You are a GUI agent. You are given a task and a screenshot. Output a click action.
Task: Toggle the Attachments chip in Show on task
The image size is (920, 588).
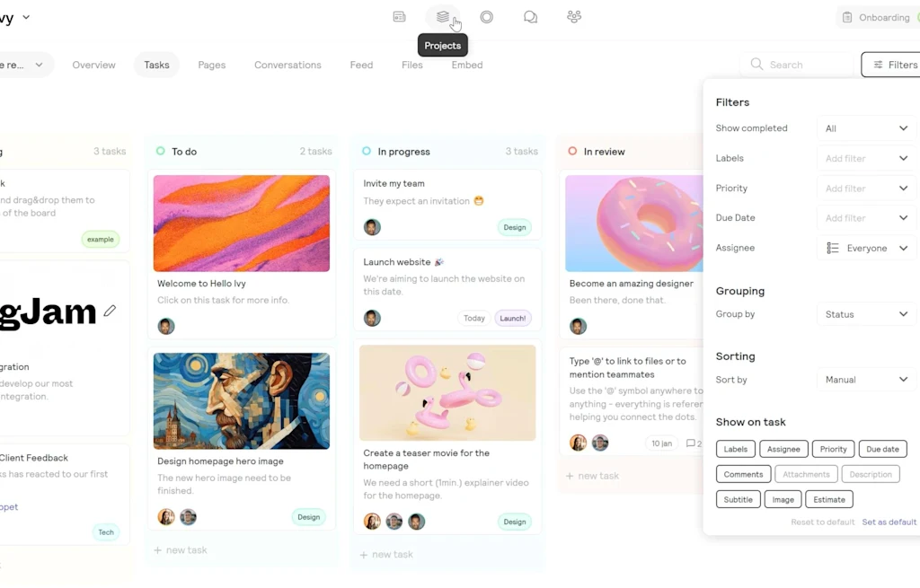[806, 474]
